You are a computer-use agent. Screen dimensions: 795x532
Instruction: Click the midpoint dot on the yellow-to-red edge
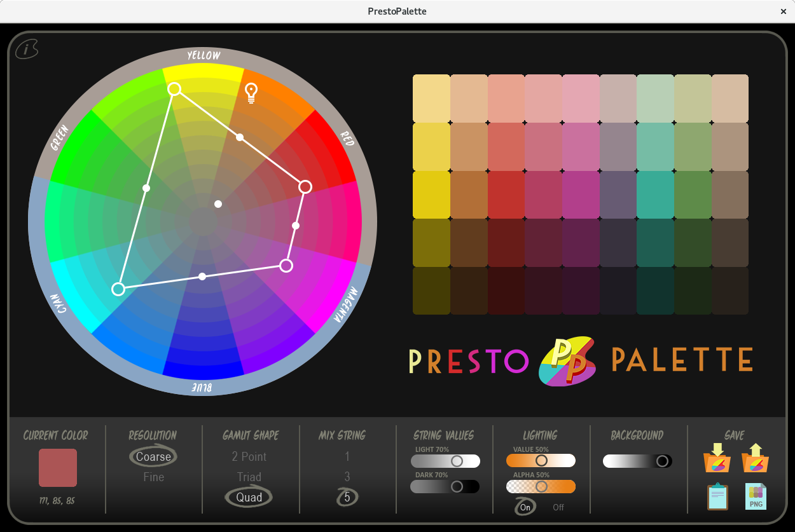click(240, 137)
